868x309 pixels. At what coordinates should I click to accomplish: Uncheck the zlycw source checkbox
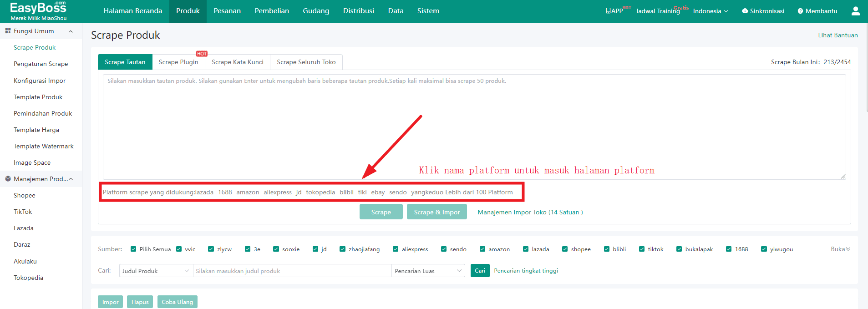tap(211, 249)
